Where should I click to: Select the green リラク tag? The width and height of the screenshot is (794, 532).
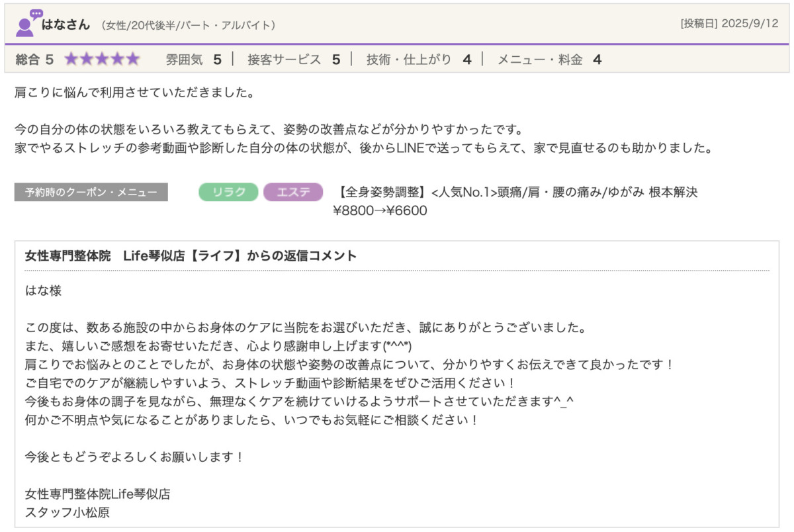tap(228, 192)
